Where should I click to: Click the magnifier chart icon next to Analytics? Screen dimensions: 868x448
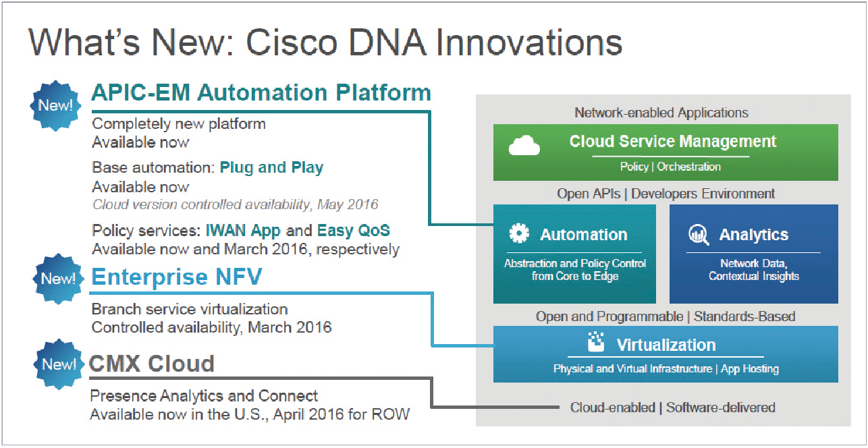coord(698,235)
